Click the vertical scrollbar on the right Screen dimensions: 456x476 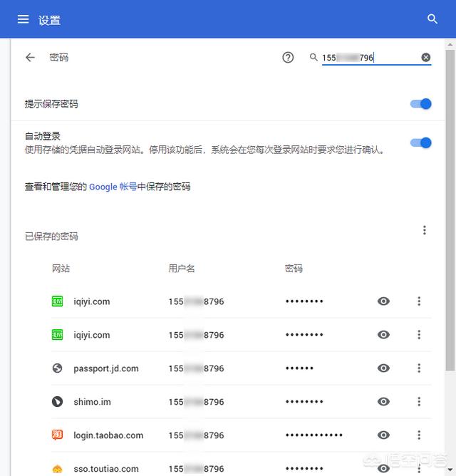click(x=449, y=214)
